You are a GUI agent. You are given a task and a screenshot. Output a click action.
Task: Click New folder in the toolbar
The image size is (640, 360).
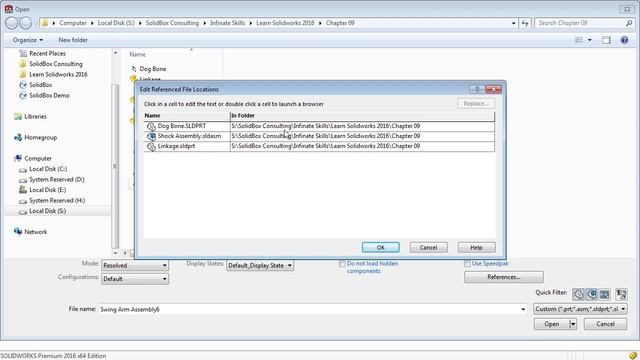tap(73, 40)
